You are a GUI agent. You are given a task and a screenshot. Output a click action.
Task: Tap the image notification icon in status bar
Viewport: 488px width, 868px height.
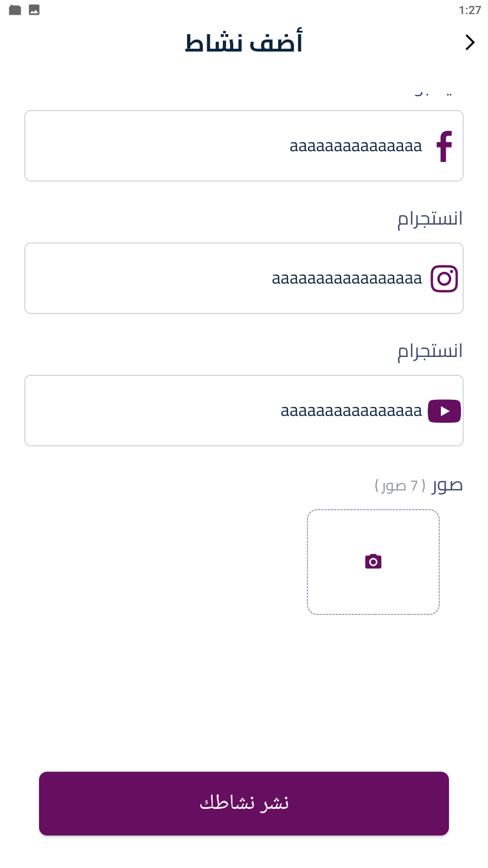[x=34, y=10]
